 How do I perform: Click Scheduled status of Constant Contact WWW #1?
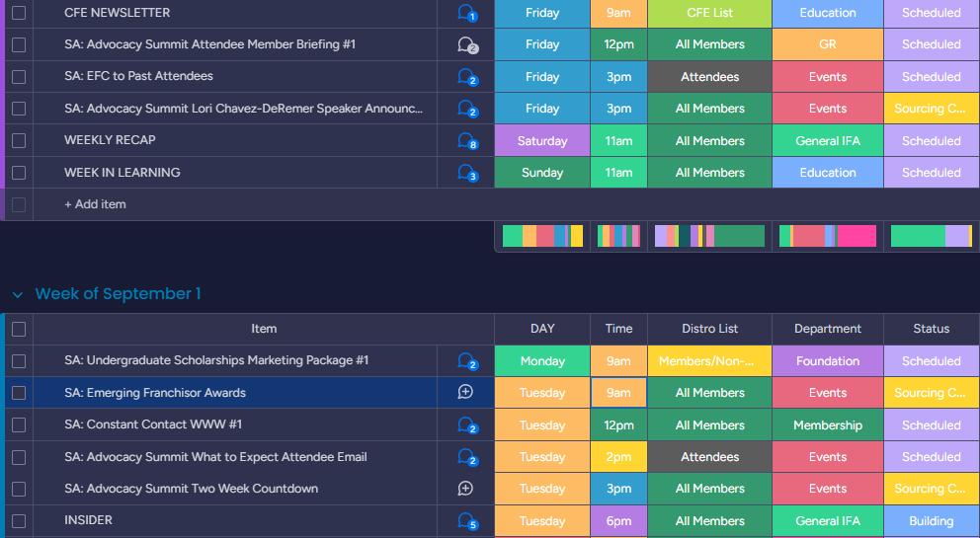pos(932,424)
